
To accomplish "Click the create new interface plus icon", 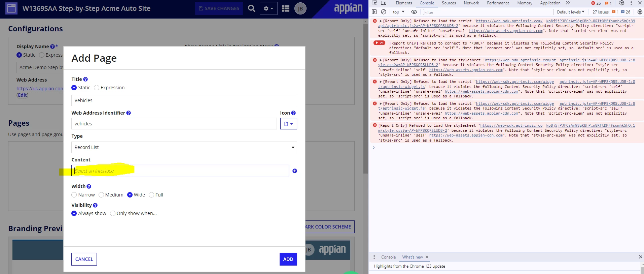I will [x=295, y=171].
